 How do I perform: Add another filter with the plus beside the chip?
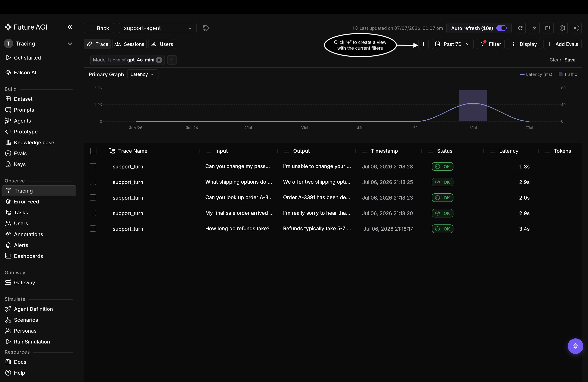click(172, 60)
